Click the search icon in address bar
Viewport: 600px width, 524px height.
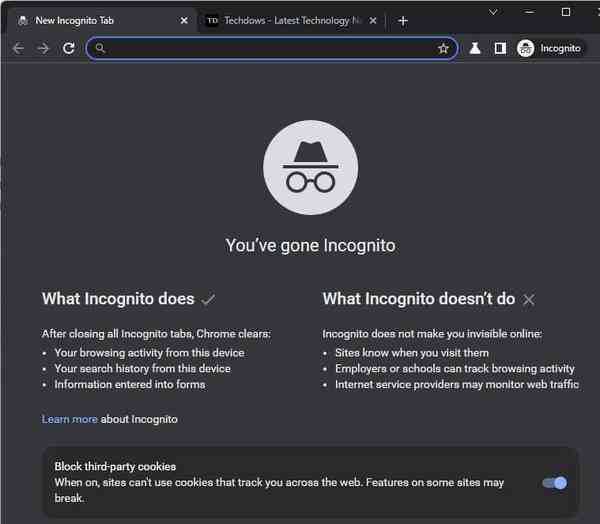[x=100, y=48]
